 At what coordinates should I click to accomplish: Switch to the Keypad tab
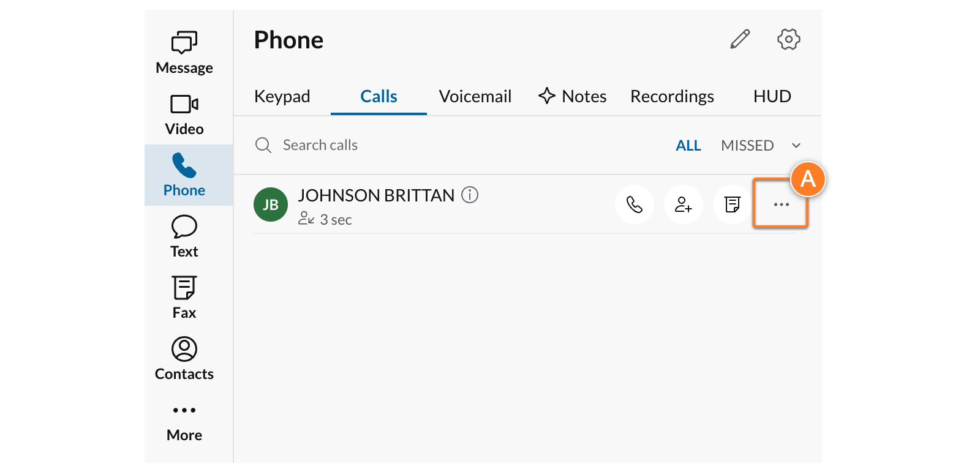point(282,96)
